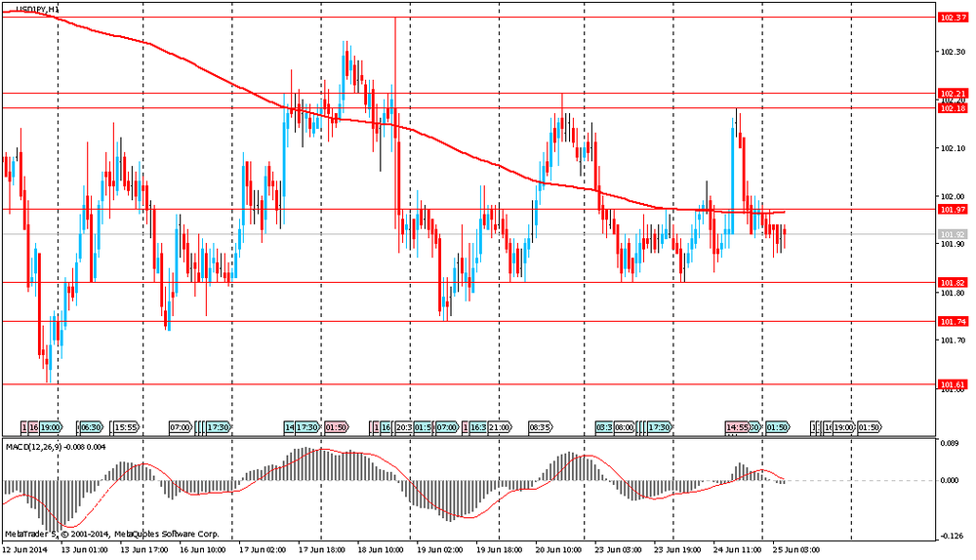Open the cyan 16:3 event marker
This screenshot has height=560, width=976.
(x=478, y=427)
